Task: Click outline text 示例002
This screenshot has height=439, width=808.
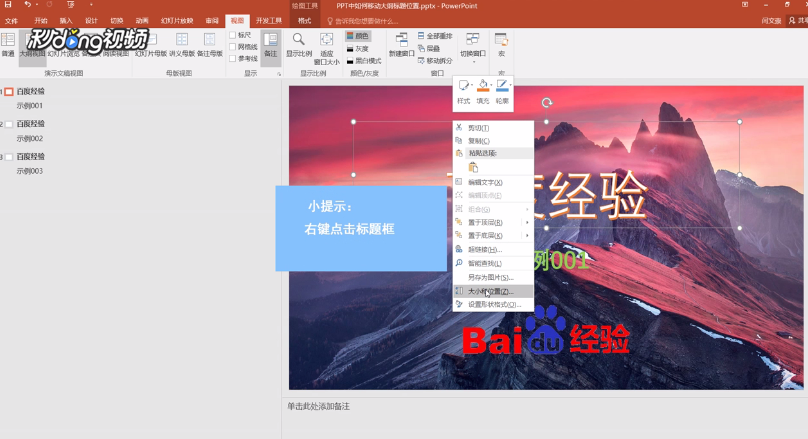Action: click(x=29, y=139)
